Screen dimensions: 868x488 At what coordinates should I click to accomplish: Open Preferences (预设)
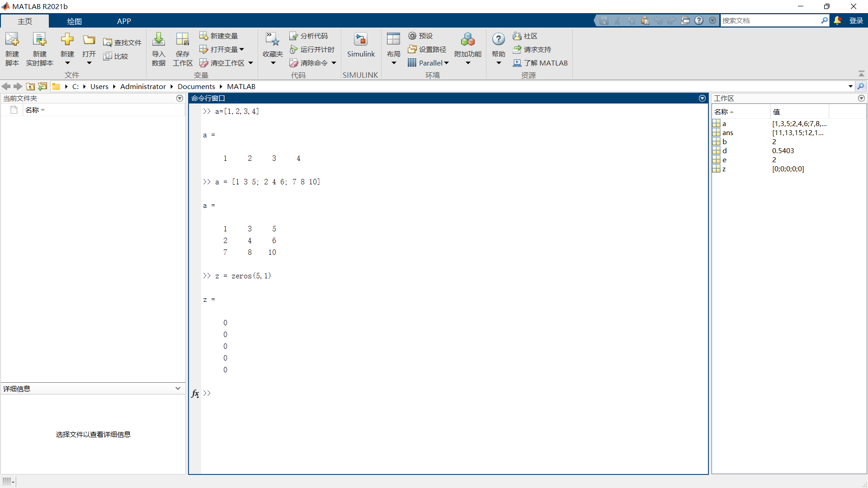(x=420, y=36)
